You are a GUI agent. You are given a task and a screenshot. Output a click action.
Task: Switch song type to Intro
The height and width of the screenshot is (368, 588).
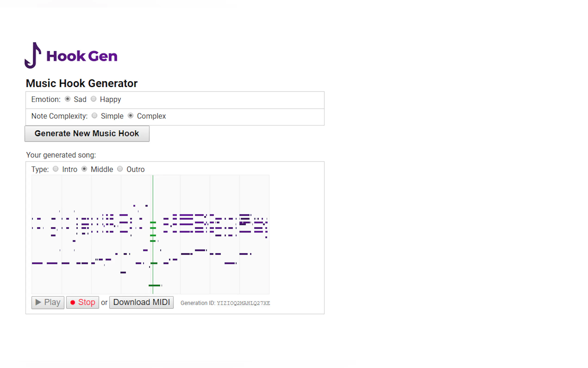(56, 169)
